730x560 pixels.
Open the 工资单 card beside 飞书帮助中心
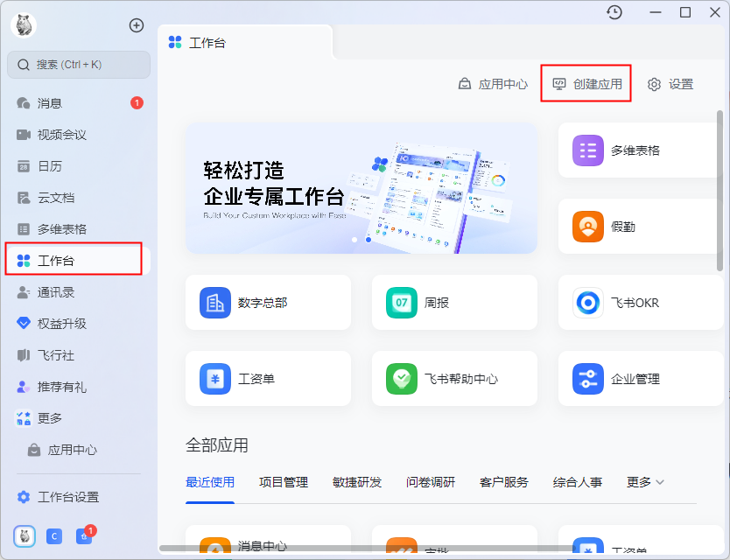tap(268, 379)
